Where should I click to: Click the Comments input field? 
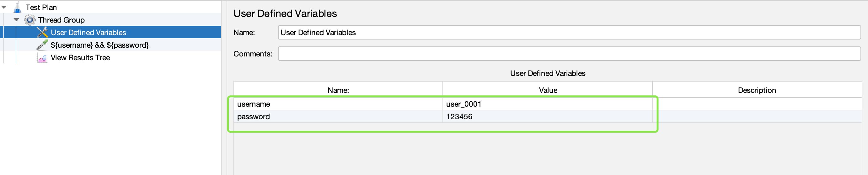click(x=569, y=54)
